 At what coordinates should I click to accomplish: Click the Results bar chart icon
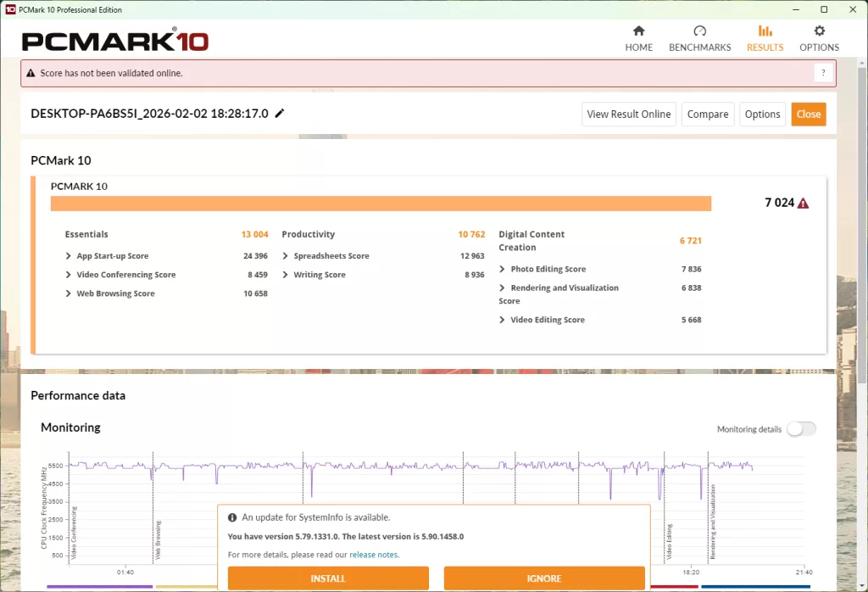(765, 31)
